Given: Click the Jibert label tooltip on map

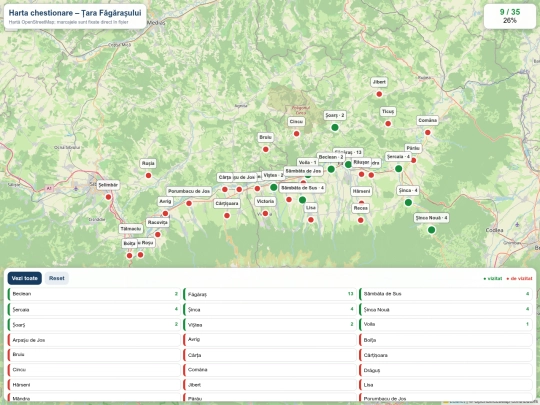Looking at the screenshot, I should [379, 82].
